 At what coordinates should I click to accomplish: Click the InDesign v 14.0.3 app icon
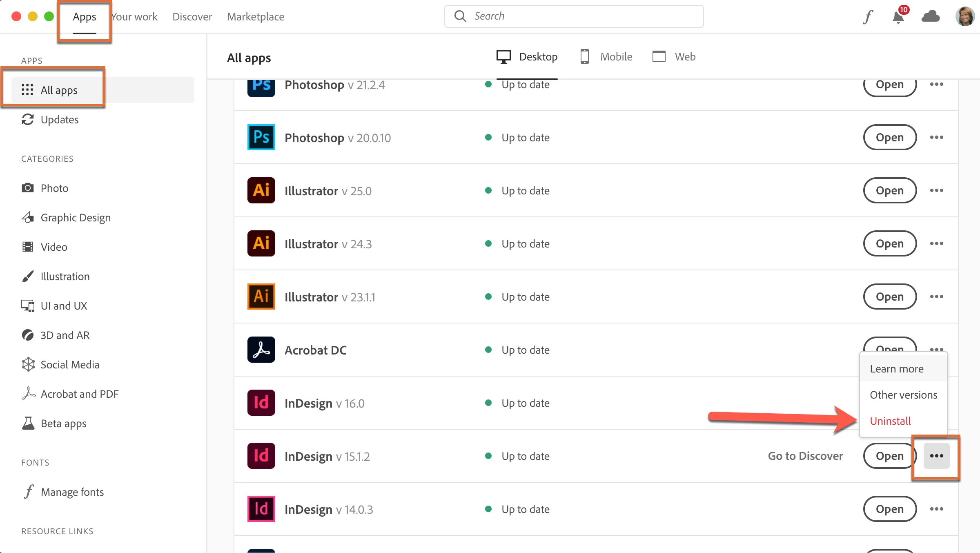click(261, 509)
